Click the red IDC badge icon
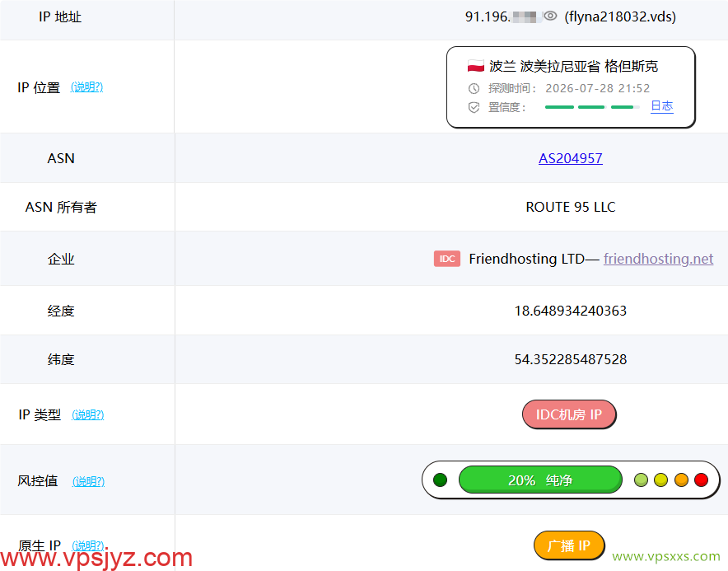 [x=447, y=259]
